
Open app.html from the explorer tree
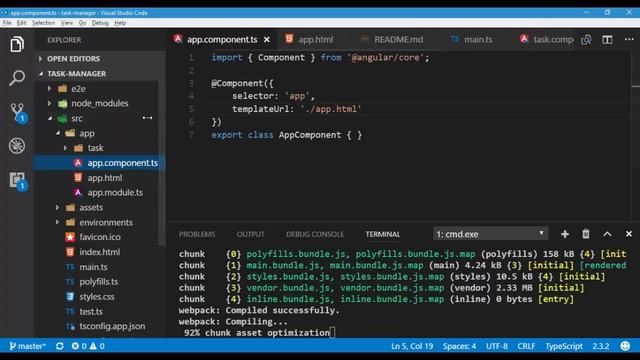[x=104, y=178]
